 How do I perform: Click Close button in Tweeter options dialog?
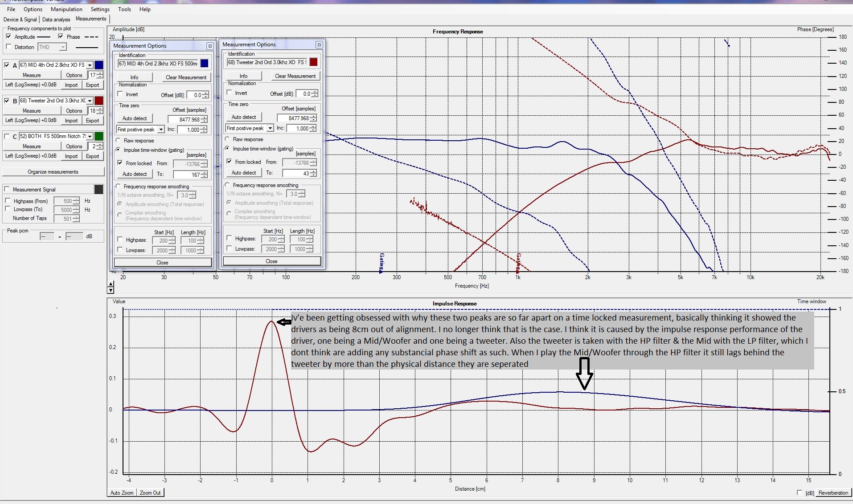[x=271, y=261]
